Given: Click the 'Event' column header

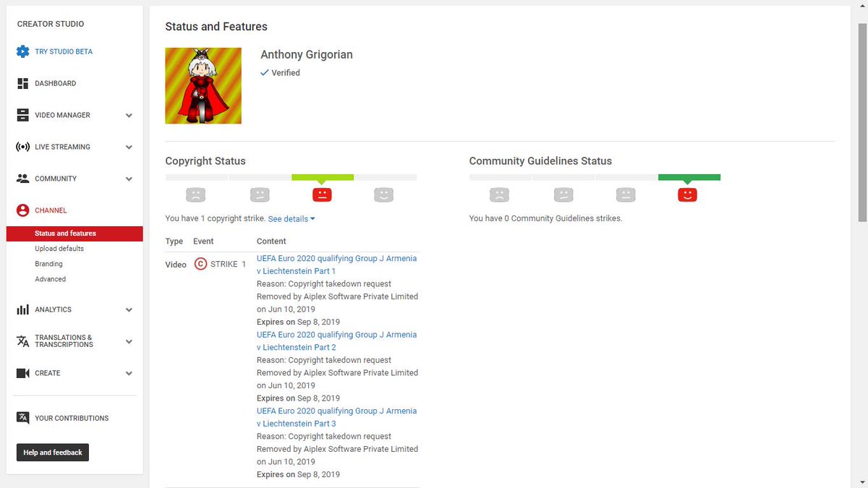Looking at the screenshot, I should [203, 241].
